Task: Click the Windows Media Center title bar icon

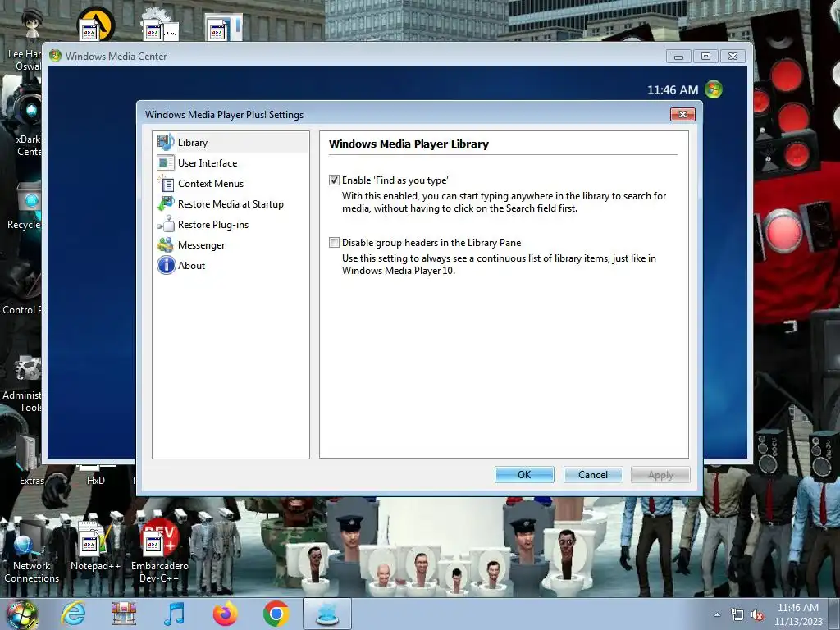Action: pos(55,56)
